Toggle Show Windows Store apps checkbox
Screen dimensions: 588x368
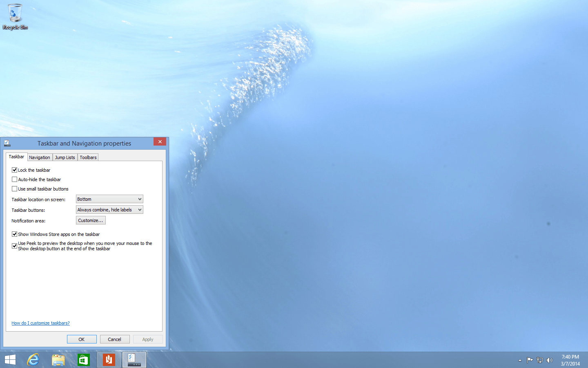(14, 234)
